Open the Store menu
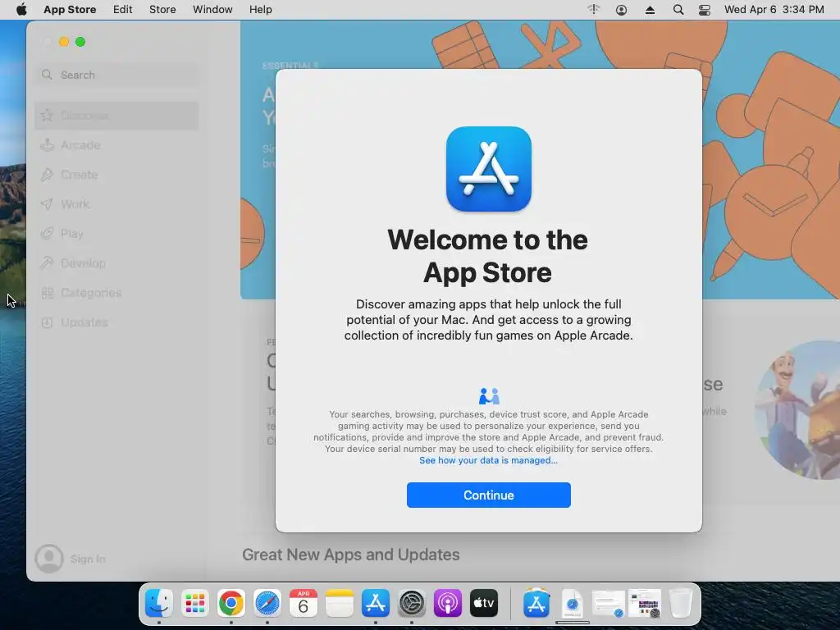The image size is (840, 630). tap(162, 10)
